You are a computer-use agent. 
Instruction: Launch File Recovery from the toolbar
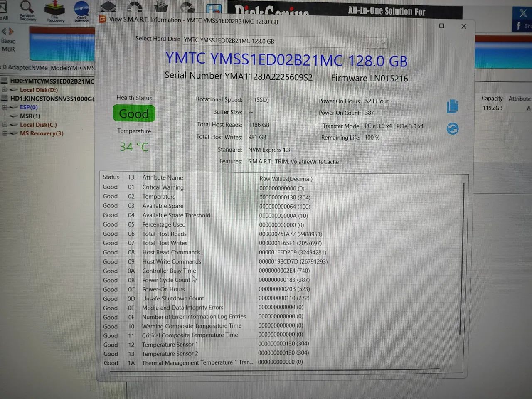tap(55, 11)
